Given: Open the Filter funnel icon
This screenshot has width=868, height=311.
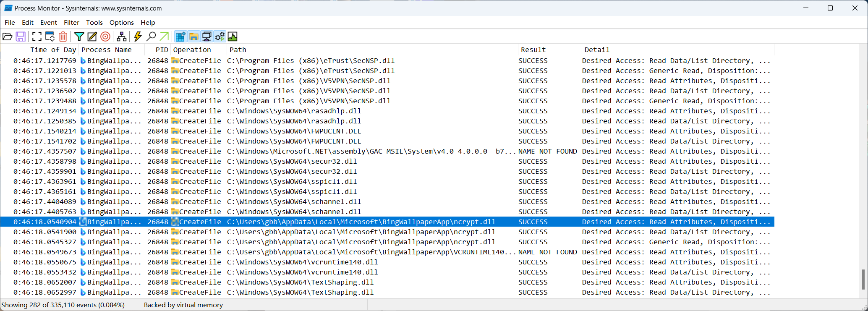Looking at the screenshot, I should (x=79, y=37).
